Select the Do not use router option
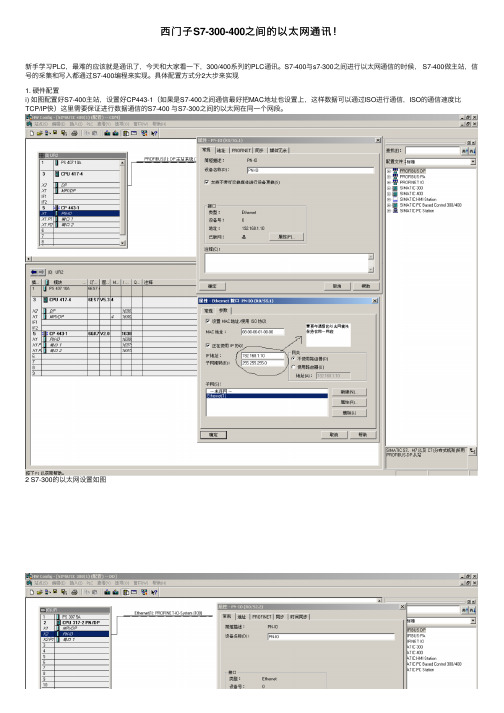The width and height of the screenshot is (504, 713). pyautogui.click(x=294, y=359)
